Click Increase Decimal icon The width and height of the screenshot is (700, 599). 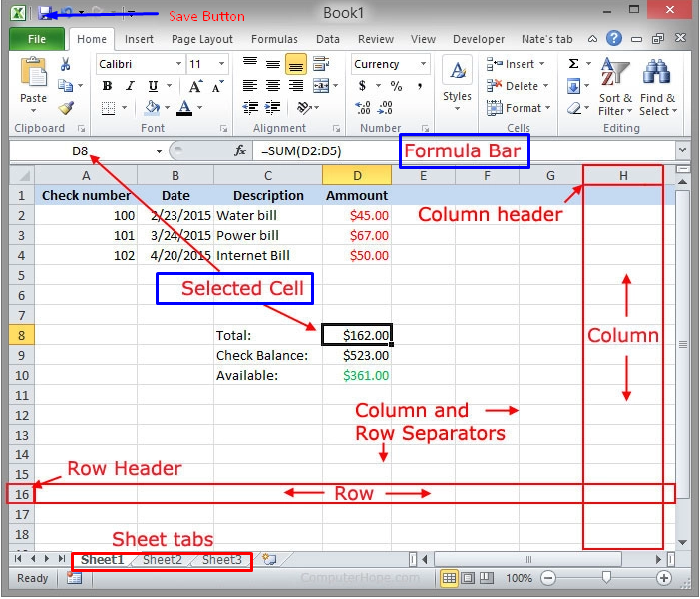[363, 108]
